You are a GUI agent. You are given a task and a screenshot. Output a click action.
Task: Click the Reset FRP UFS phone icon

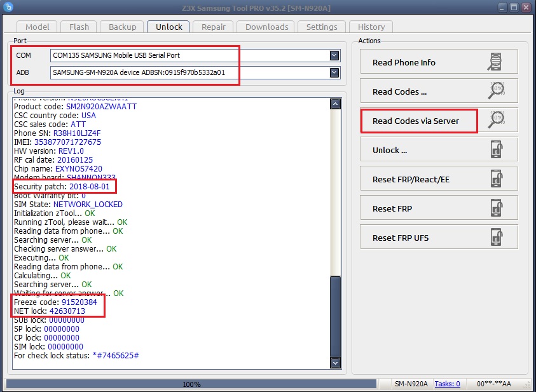pos(497,237)
